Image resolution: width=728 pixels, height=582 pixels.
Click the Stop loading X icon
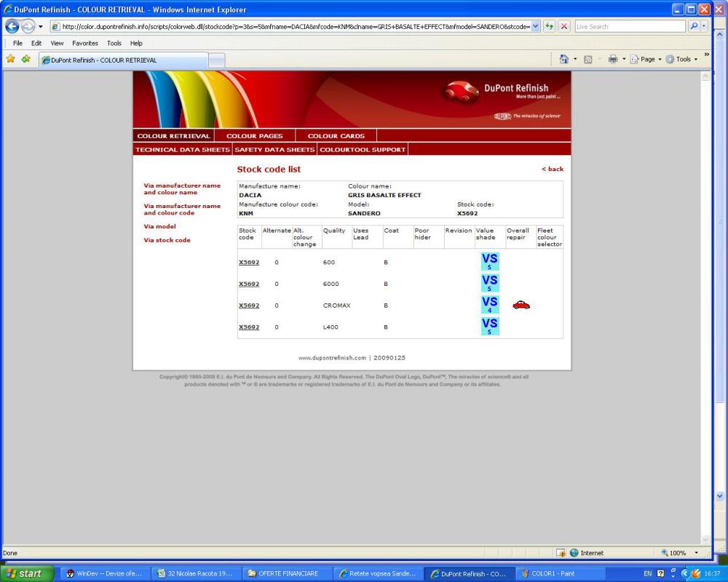(x=563, y=27)
